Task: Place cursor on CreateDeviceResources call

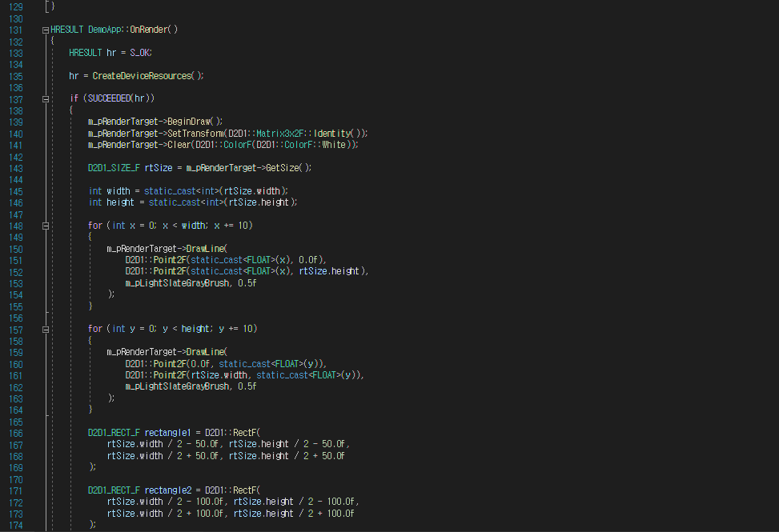Action: (x=142, y=76)
